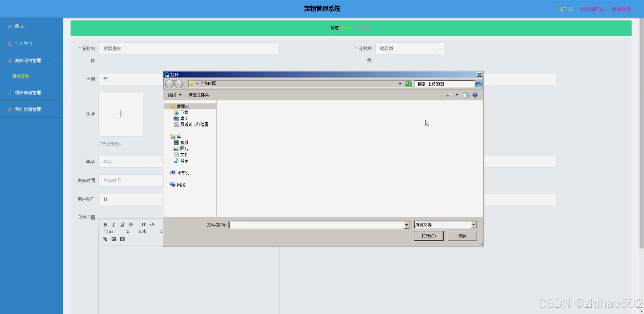Toggle italic formatting in rich text editor
Screen dimensions: 644x314
(114, 224)
